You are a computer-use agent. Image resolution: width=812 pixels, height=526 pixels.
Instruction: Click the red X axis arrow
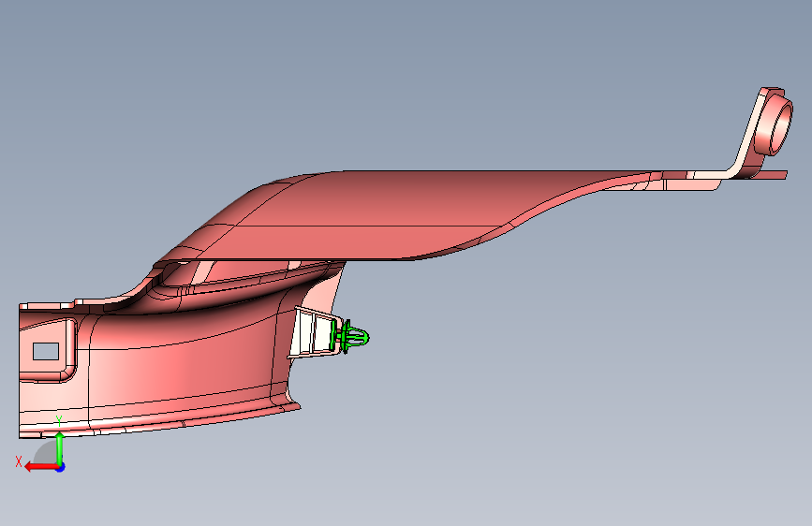[40, 467]
